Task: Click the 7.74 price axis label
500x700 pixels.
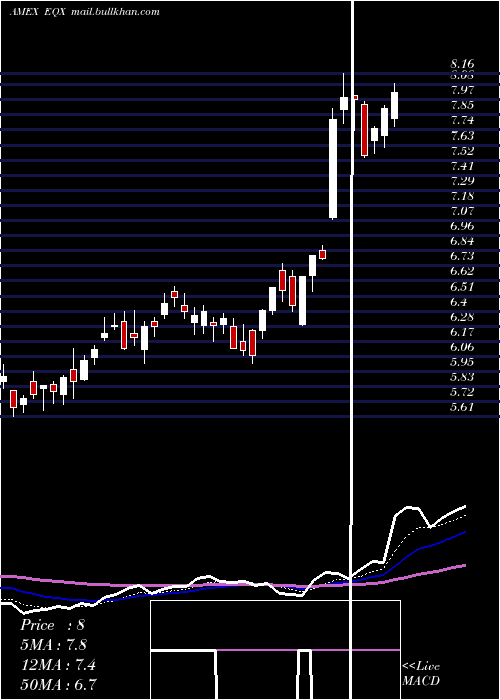Action: pyautogui.click(x=462, y=120)
